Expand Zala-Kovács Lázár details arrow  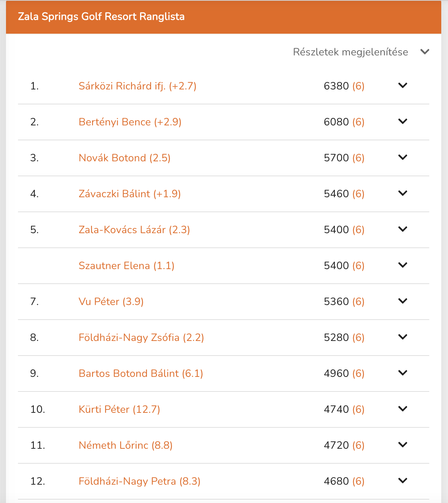(403, 229)
